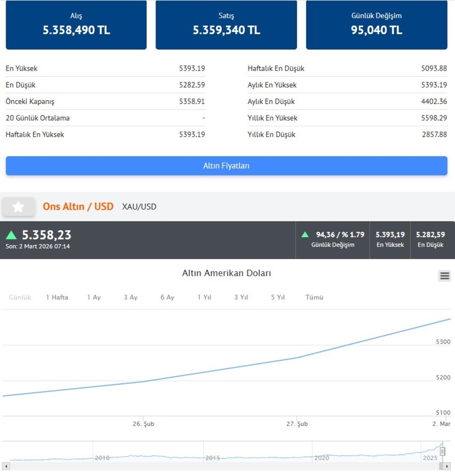Click the right scroll arrow in navigator
Viewport: 455px width, 476px height.
447,466
